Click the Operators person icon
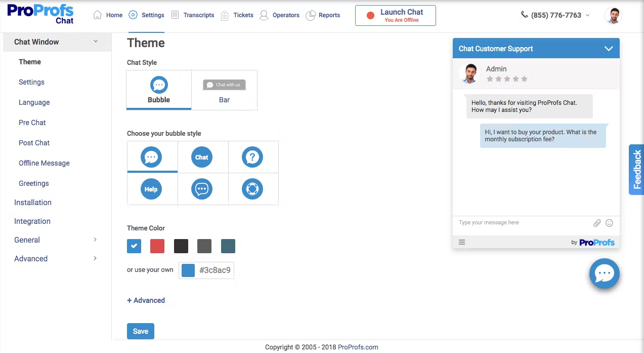This screenshot has height=353, width=644. [264, 15]
